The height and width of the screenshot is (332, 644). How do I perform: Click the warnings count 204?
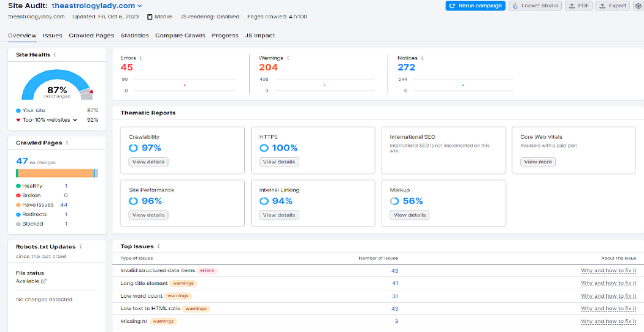coord(268,67)
